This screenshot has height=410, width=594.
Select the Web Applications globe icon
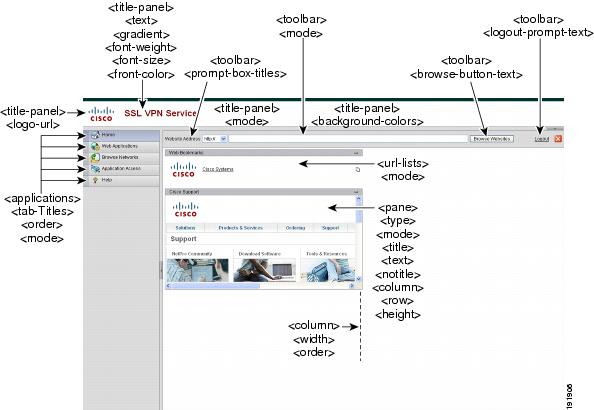click(x=95, y=146)
